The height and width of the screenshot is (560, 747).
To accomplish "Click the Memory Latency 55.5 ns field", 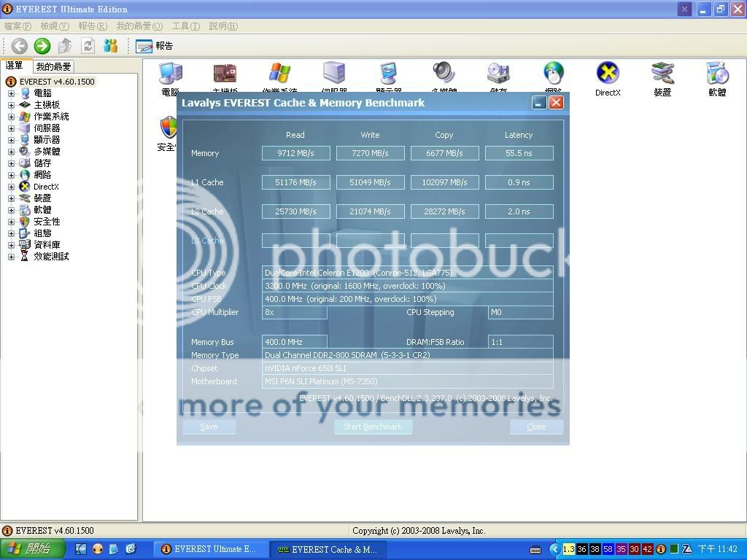I will tap(519, 153).
